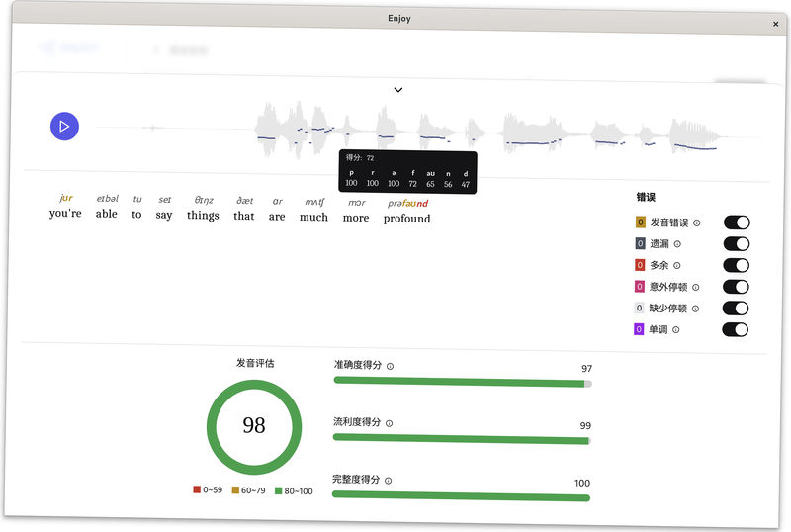Click the 准确度得分 progress bar

click(463, 382)
